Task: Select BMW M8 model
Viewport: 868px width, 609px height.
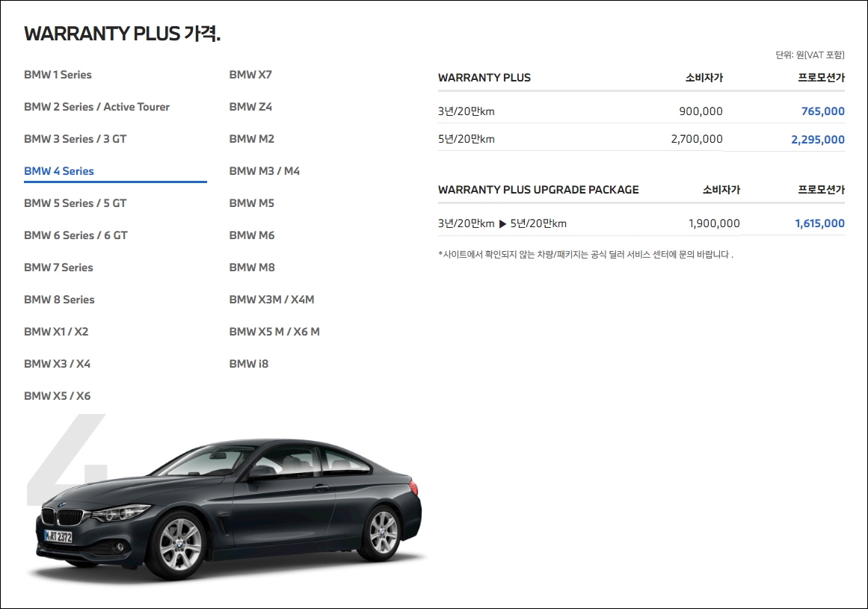Action: 252,268
